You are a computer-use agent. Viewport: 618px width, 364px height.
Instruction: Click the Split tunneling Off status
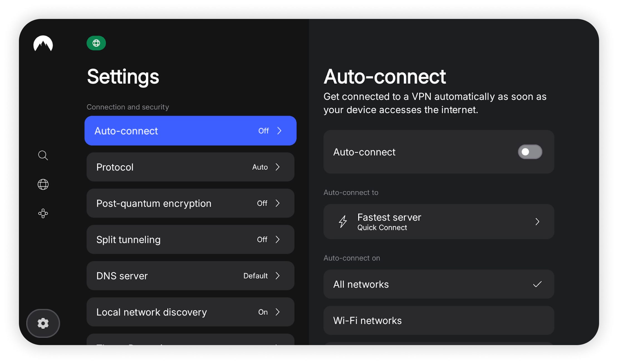click(262, 240)
